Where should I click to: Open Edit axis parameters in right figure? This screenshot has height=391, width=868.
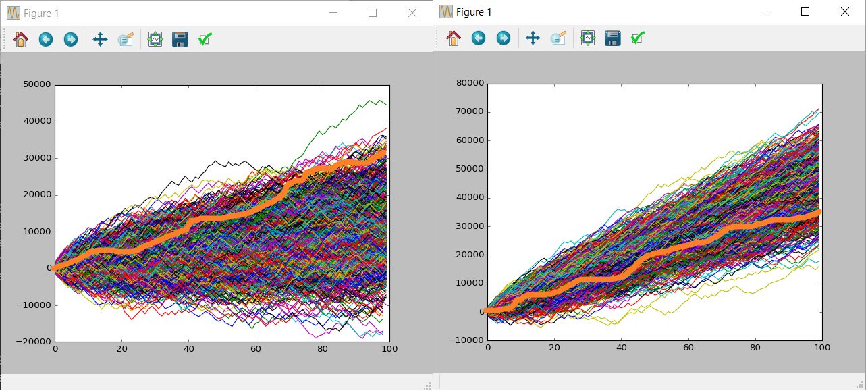click(x=638, y=38)
